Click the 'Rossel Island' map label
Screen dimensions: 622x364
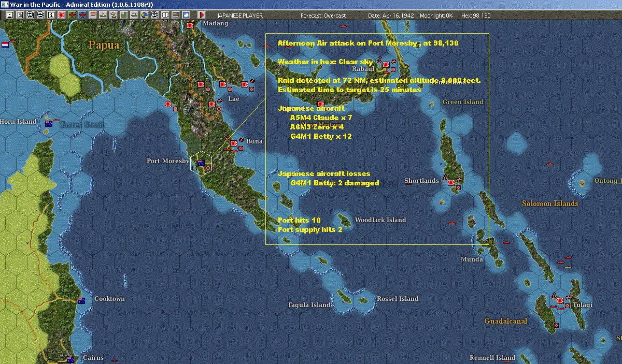pos(398,299)
